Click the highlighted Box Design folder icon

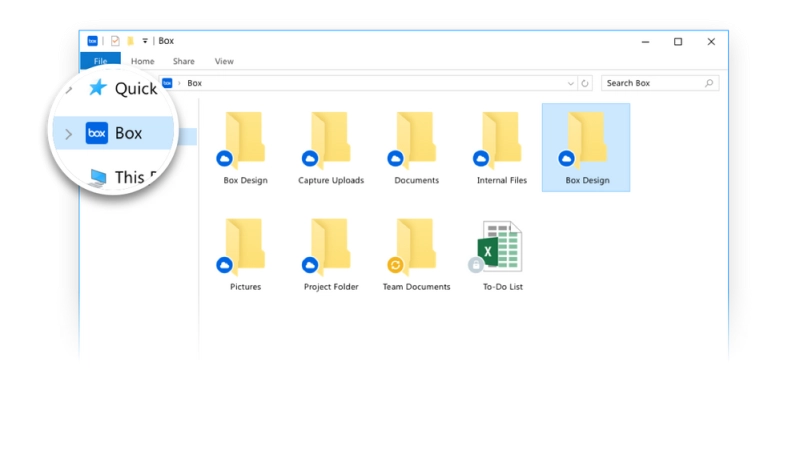pyautogui.click(x=587, y=139)
